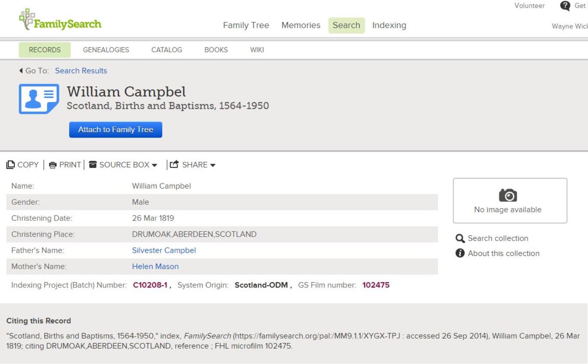Click the citation paragraph text
The image size is (588, 364).
(x=293, y=341)
